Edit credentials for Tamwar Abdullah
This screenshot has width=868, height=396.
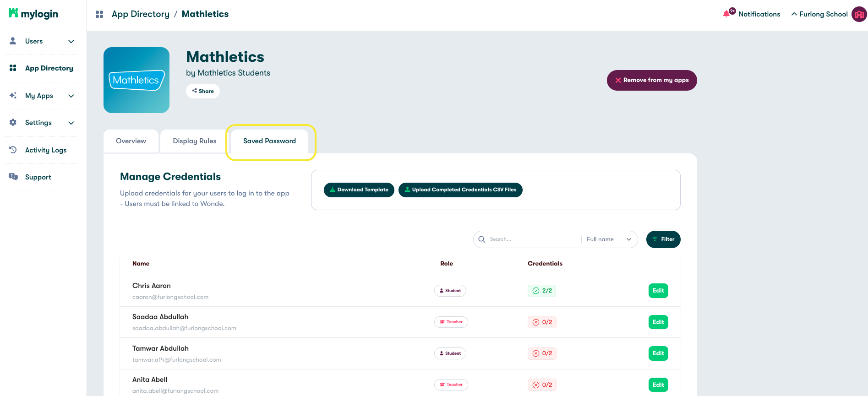click(x=658, y=353)
